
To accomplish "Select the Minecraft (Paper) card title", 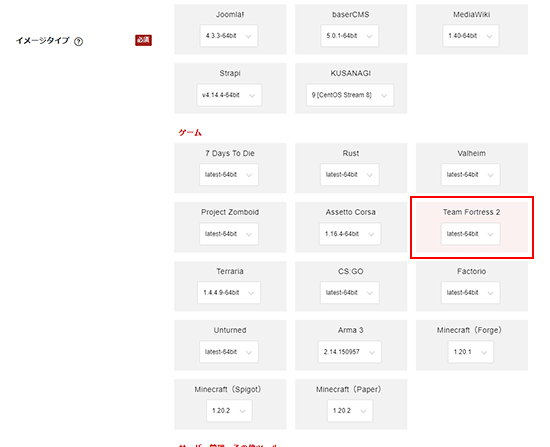I will pyautogui.click(x=349, y=389).
